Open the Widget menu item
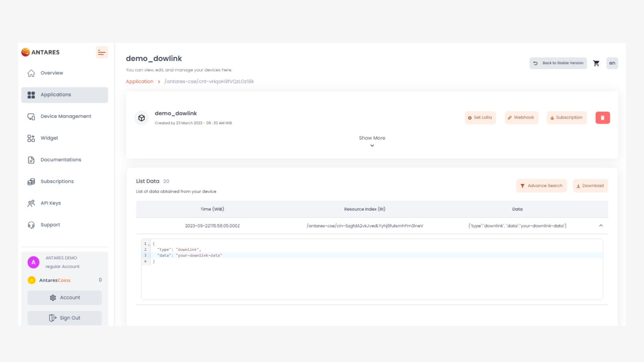Viewport: 644px width, 362px height. [x=49, y=138]
